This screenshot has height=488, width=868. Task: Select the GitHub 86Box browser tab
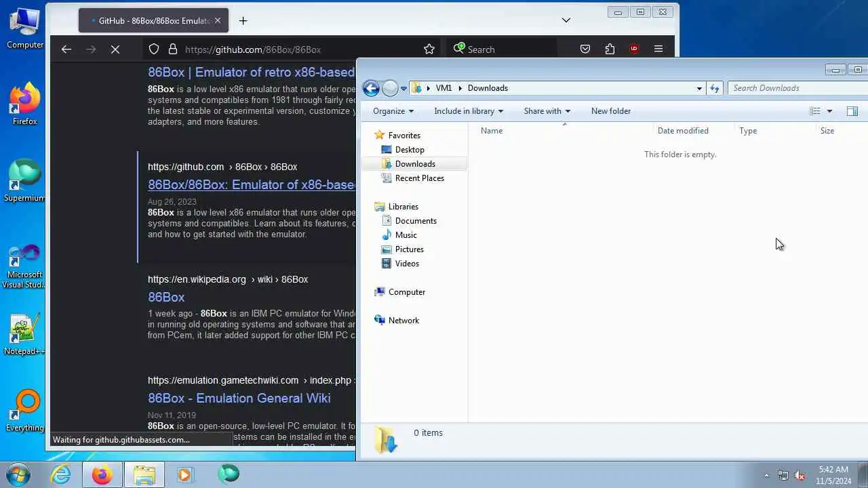153,20
